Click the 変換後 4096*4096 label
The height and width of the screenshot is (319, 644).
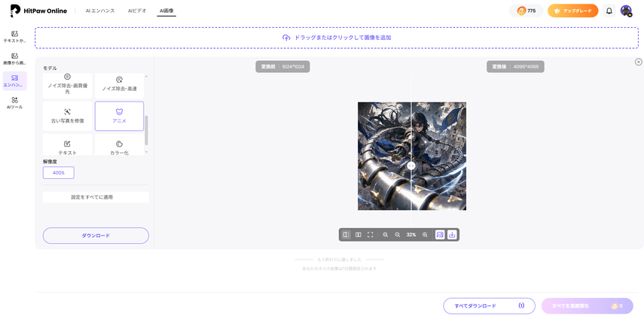(x=515, y=66)
